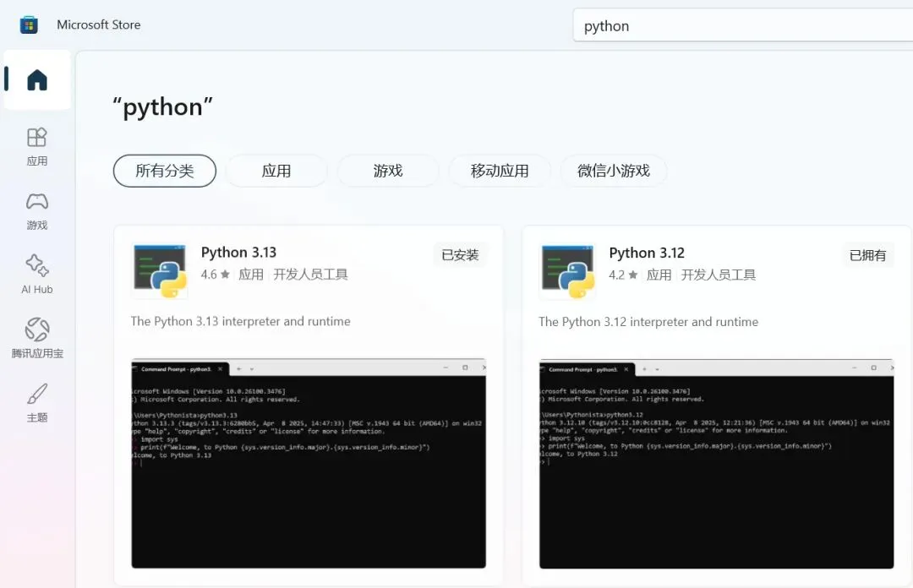913x588 pixels.
Task: Select the 应用 category filter
Action: [276, 171]
